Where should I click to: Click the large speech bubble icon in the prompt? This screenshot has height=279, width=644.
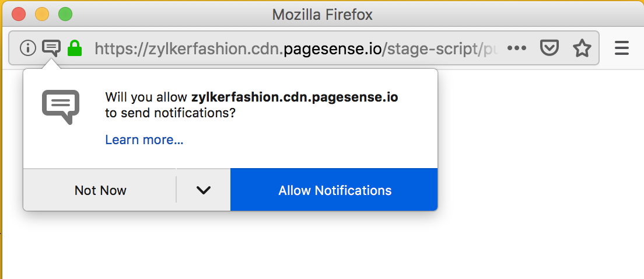(x=61, y=106)
